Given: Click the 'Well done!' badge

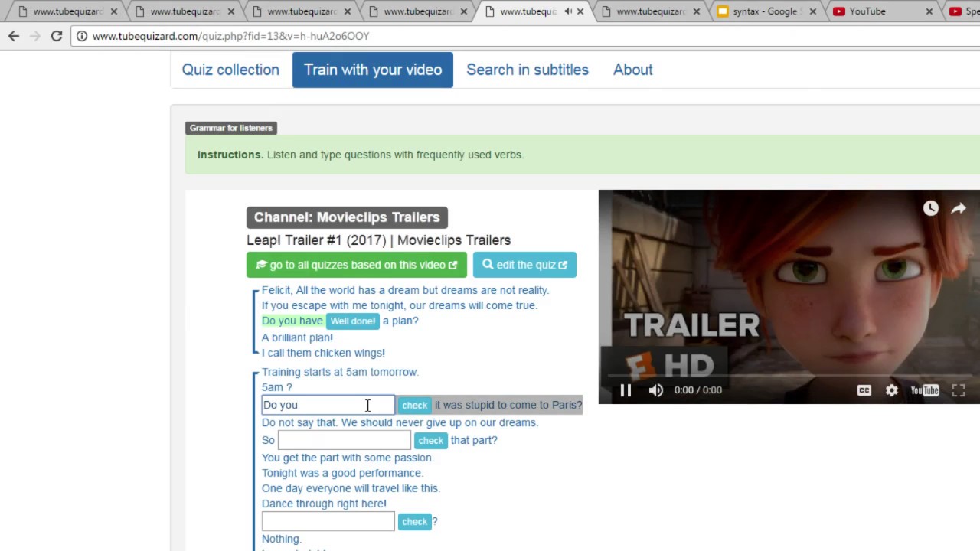Looking at the screenshot, I should (353, 321).
